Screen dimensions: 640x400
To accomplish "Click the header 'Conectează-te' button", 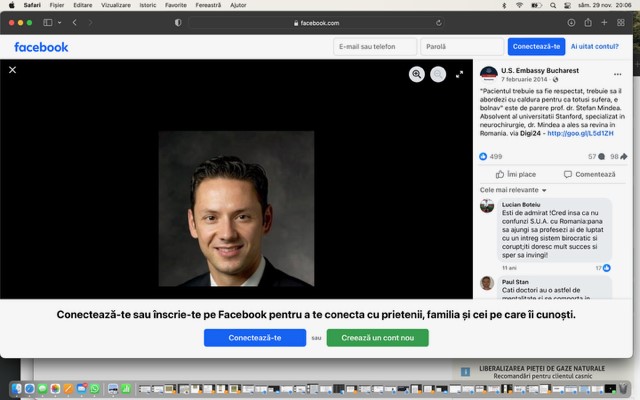I will [536, 47].
